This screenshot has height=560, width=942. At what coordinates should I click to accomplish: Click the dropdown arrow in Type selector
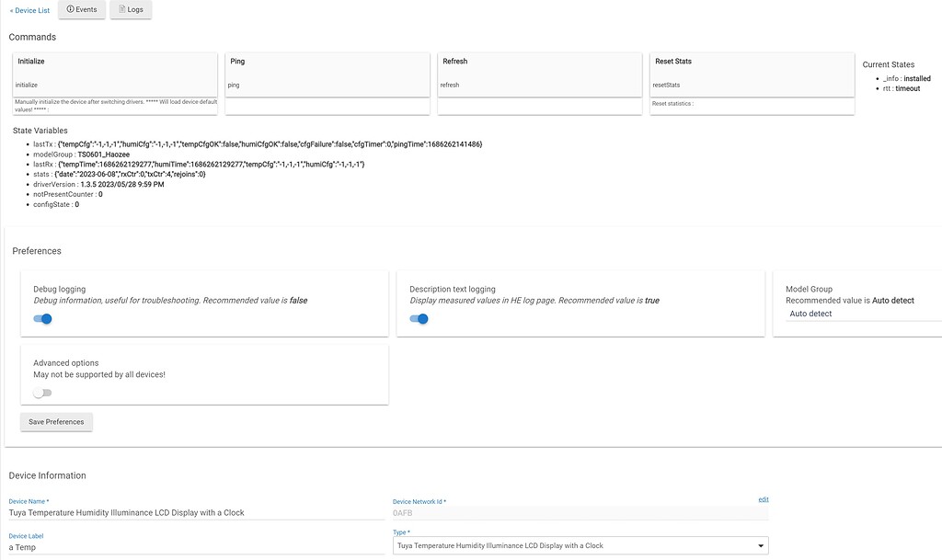(759, 546)
